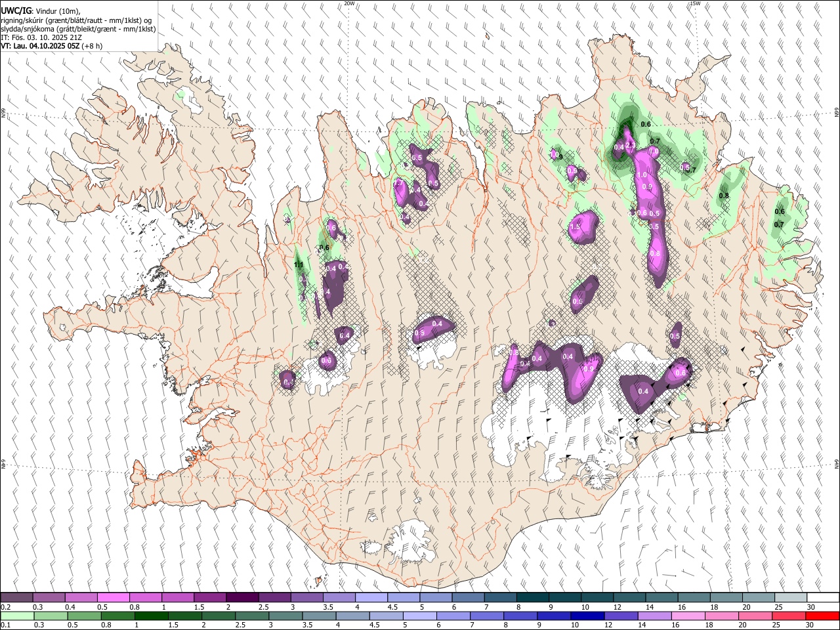840x630 pixels.
Task: Click the palest green 0.1–0.3 rain legend swatch
Action: pyautogui.click(x=16, y=616)
